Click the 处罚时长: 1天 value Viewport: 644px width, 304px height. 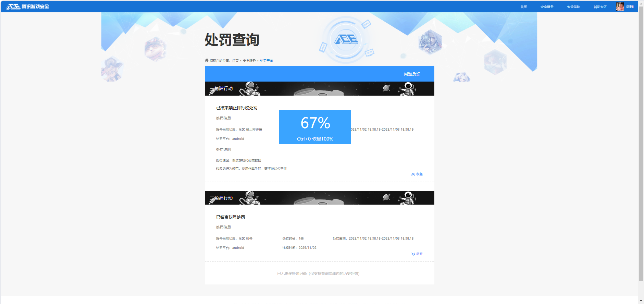point(293,239)
